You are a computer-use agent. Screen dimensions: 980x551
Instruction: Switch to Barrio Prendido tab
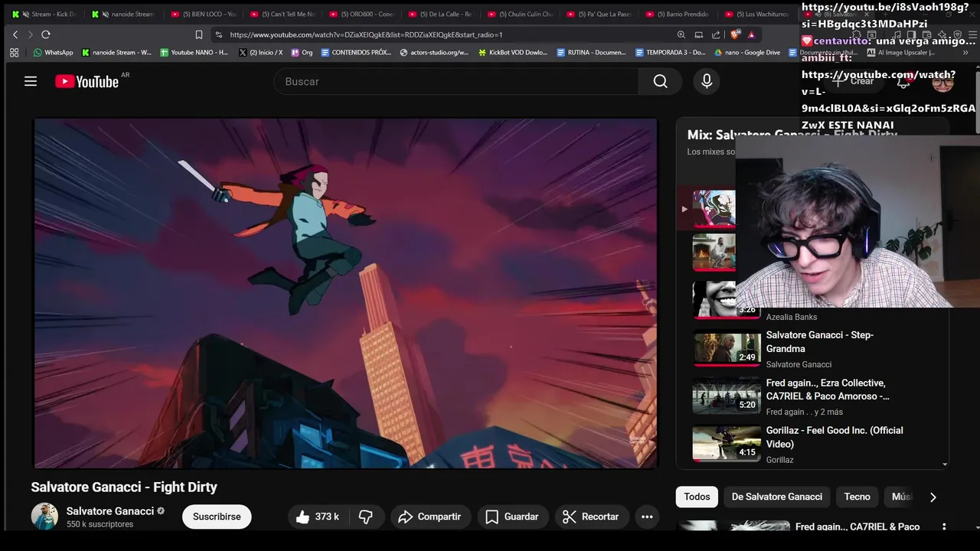[680, 14]
